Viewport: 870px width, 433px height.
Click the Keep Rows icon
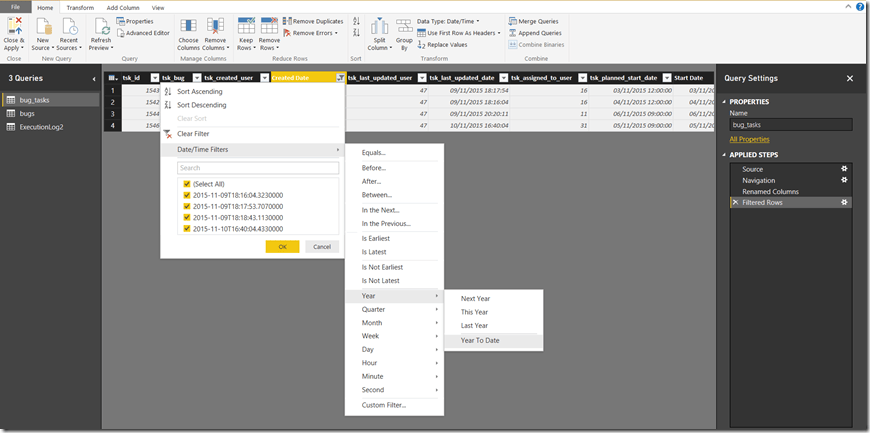coord(245,27)
